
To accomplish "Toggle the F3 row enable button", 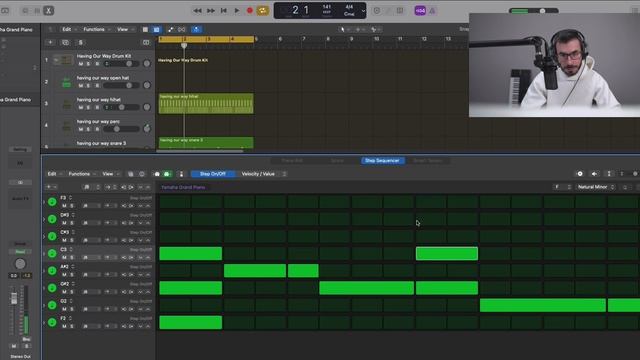I will click(52, 202).
